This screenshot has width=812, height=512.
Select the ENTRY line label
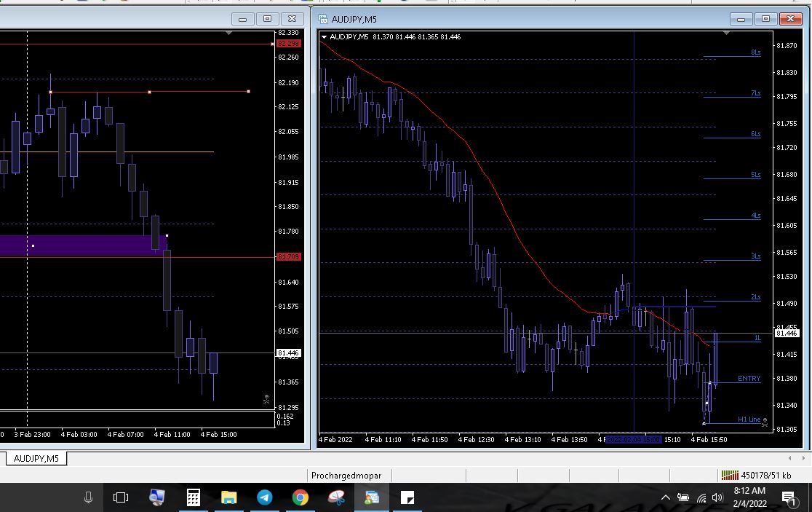click(749, 379)
